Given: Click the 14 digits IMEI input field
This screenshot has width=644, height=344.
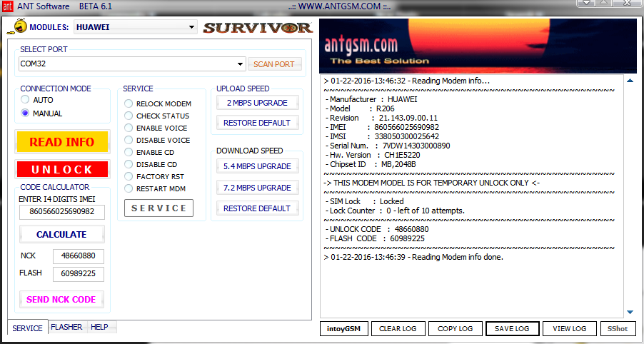Looking at the screenshot, I should coord(61,213).
